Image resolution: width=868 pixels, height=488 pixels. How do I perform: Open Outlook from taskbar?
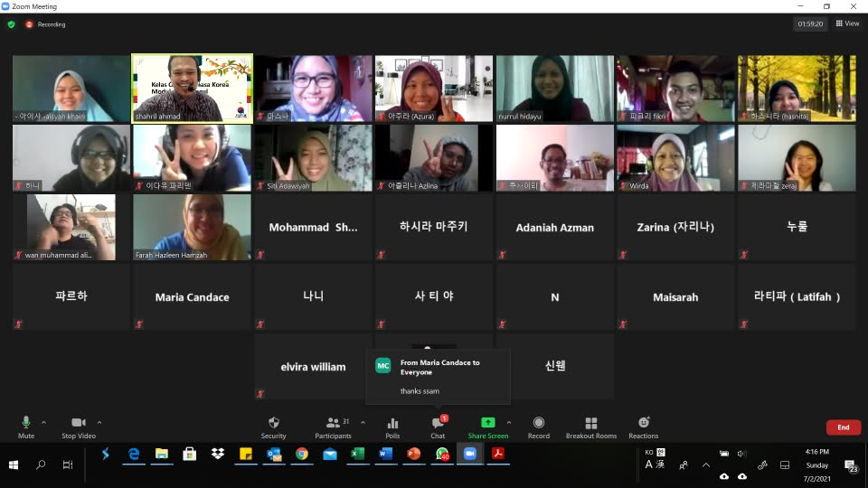coord(274,455)
